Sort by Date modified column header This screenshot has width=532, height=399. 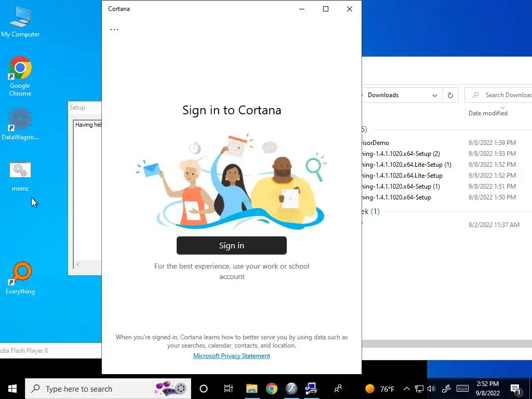click(x=488, y=113)
